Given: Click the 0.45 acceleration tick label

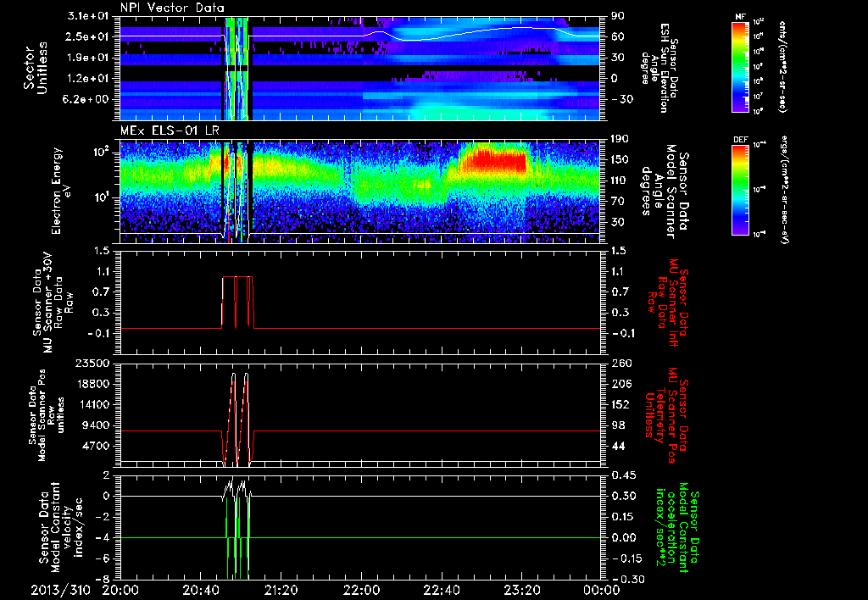Looking at the screenshot, I should click(623, 475).
